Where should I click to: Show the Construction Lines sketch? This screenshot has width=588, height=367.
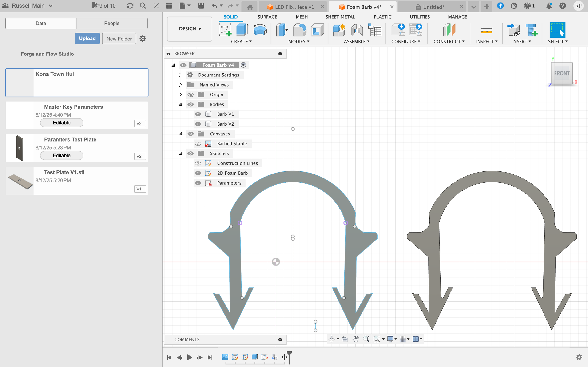pyautogui.click(x=198, y=163)
